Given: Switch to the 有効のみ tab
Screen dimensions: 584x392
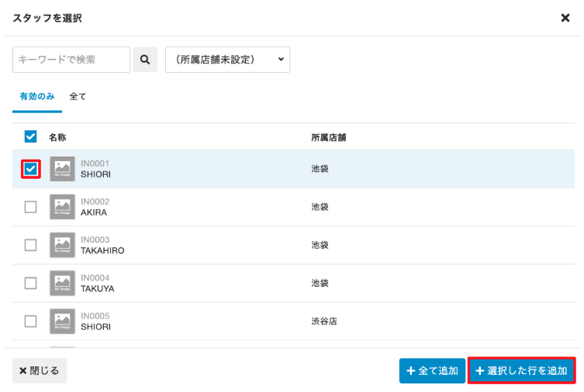Looking at the screenshot, I should [x=36, y=97].
